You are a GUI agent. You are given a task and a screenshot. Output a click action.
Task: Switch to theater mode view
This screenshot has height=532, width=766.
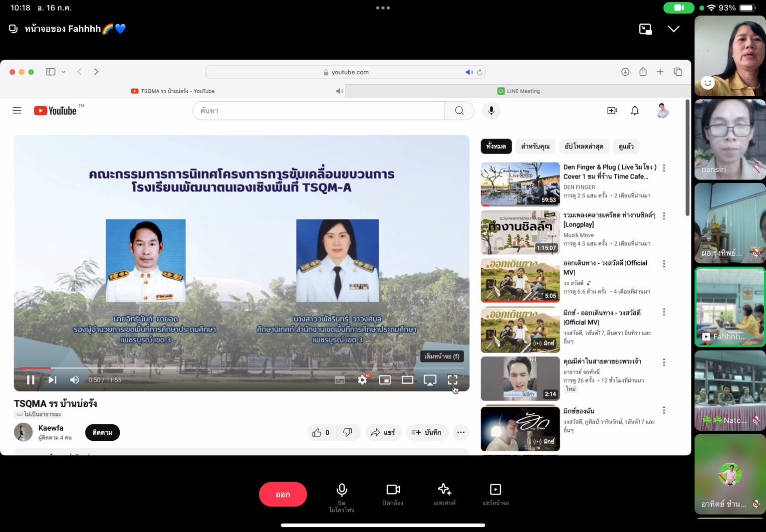tap(407, 380)
